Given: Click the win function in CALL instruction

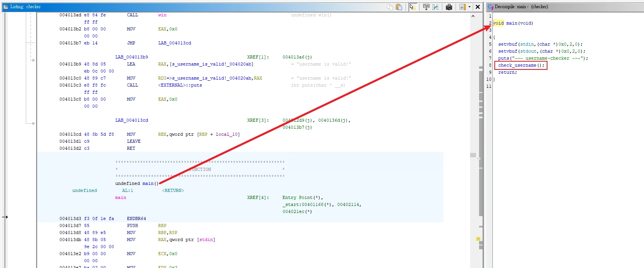Looking at the screenshot, I should pyautogui.click(x=162, y=15).
